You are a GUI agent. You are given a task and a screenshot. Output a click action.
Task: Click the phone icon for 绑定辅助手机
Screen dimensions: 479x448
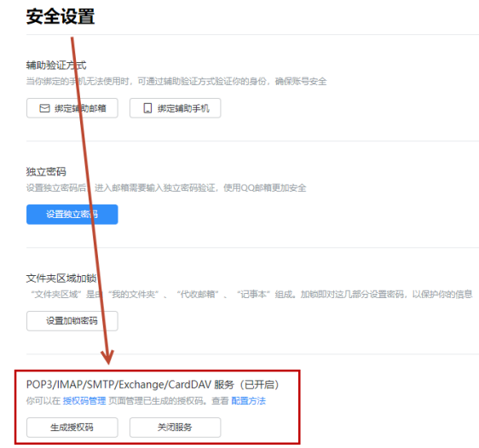tap(147, 108)
